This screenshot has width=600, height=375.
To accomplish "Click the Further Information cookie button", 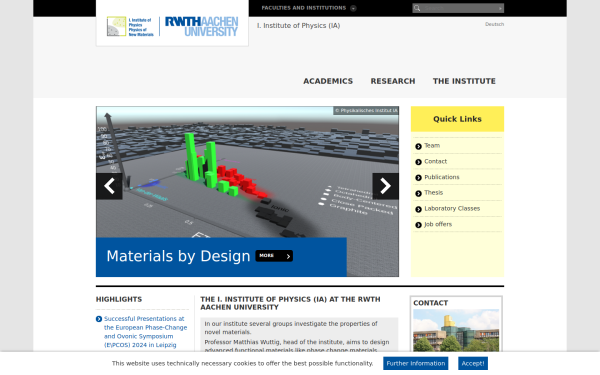I will point(416,363).
